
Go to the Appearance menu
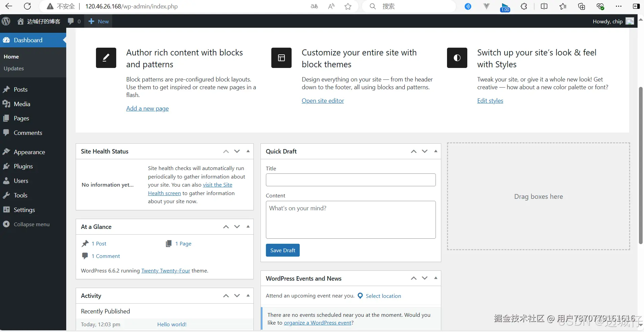(29, 152)
